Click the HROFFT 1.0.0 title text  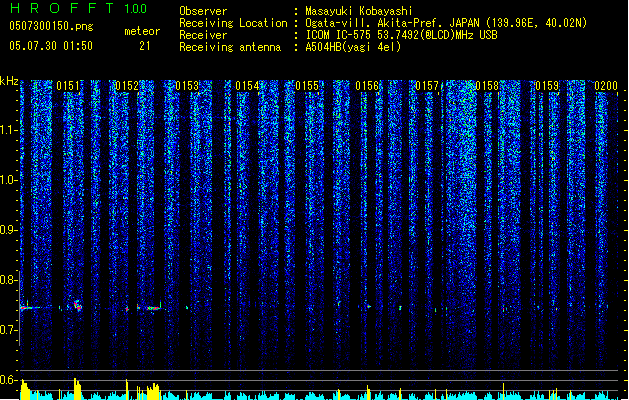tap(79, 8)
